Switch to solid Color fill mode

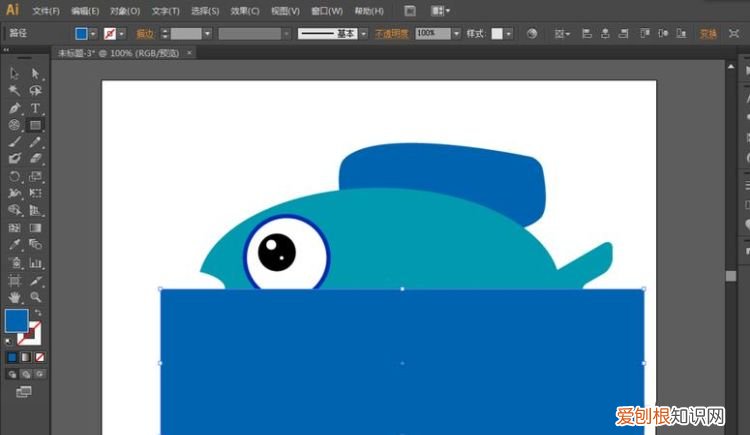[12, 356]
